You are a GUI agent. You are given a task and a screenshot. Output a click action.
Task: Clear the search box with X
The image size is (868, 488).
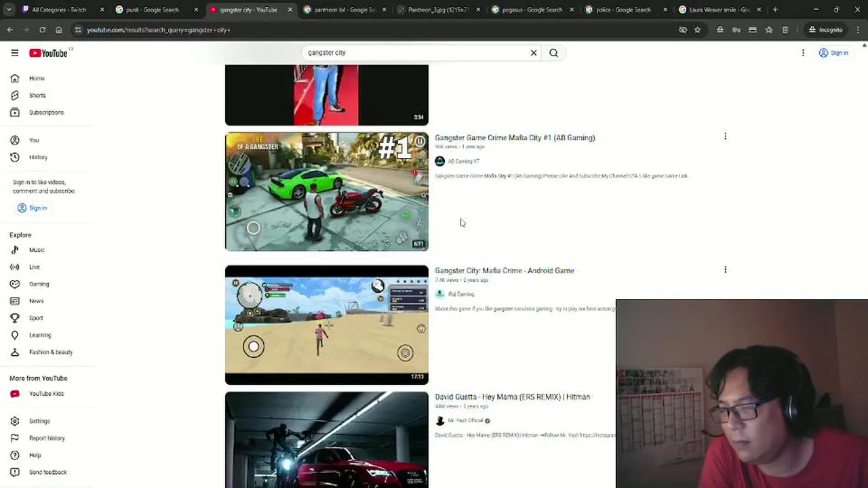tap(534, 53)
